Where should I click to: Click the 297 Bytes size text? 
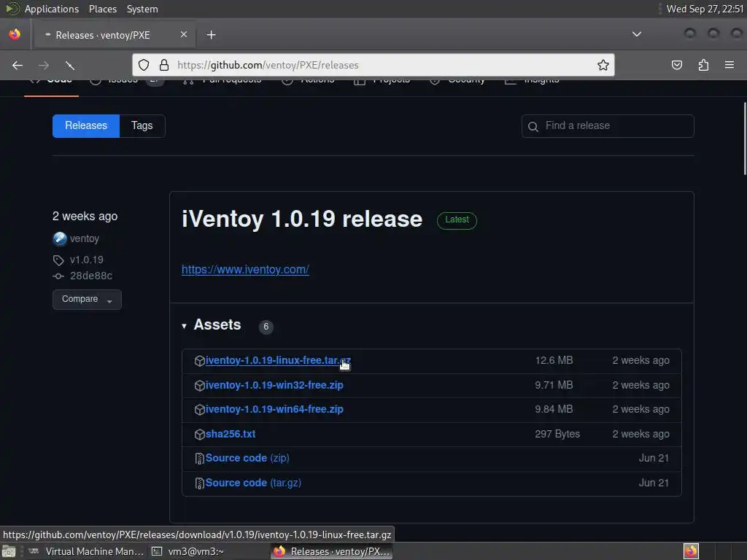coord(557,435)
